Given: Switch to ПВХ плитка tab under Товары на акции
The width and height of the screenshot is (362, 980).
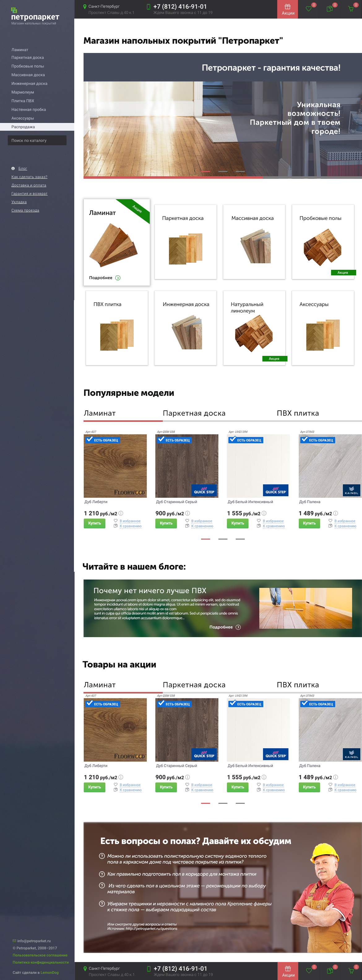Looking at the screenshot, I should [298, 685].
